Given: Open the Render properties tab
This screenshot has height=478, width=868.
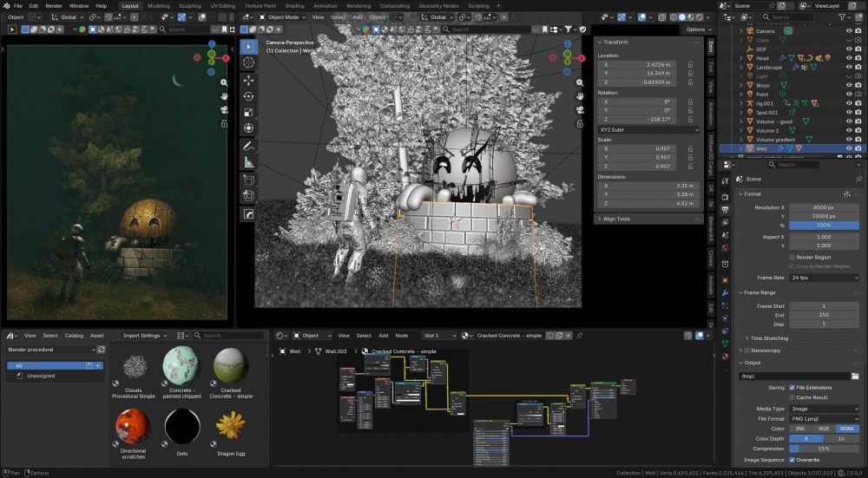Looking at the screenshot, I should (x=725, y=197).
